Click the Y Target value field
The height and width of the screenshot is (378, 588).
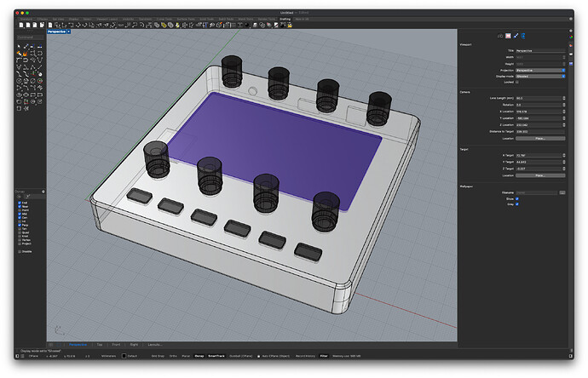point(539,162)
